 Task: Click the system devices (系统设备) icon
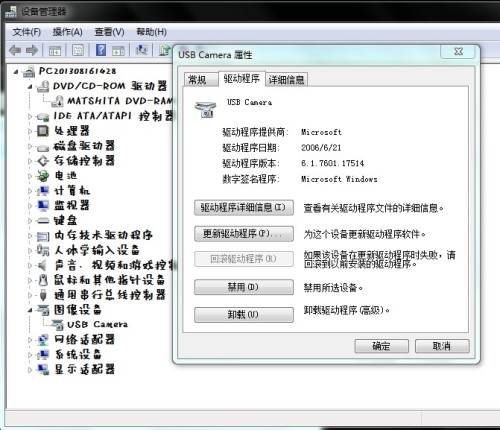point(43,354)
